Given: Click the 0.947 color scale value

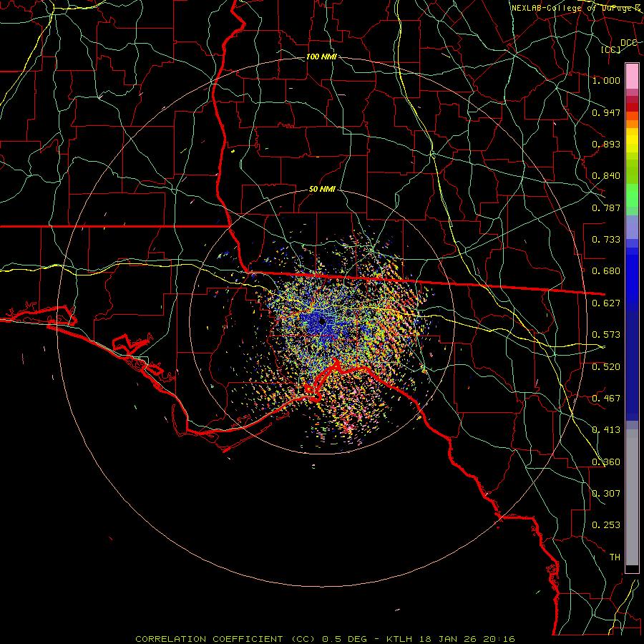Looking at the screenshot, I should [606, 112].
